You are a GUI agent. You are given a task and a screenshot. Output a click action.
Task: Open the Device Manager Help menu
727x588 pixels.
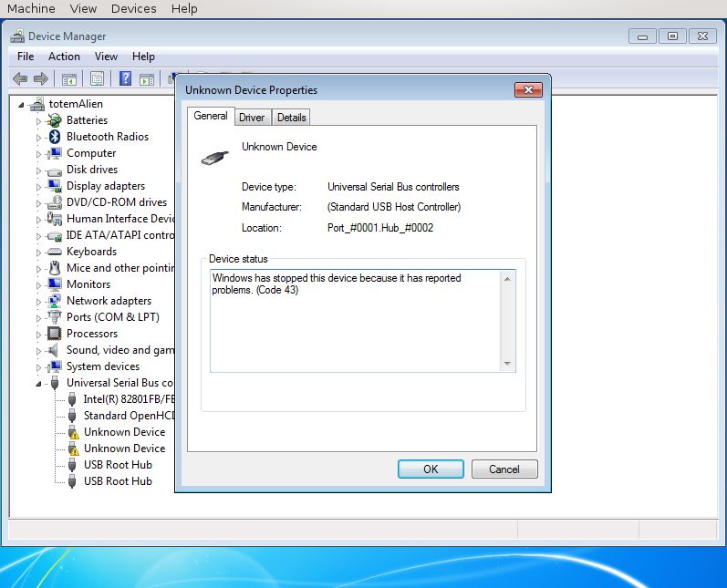coord(143,57)
